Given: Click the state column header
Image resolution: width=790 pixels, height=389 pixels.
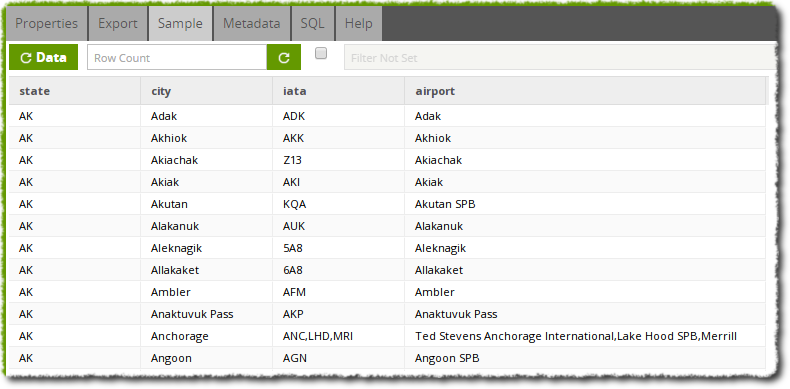Looking at the screenshot, I should 75,91.
